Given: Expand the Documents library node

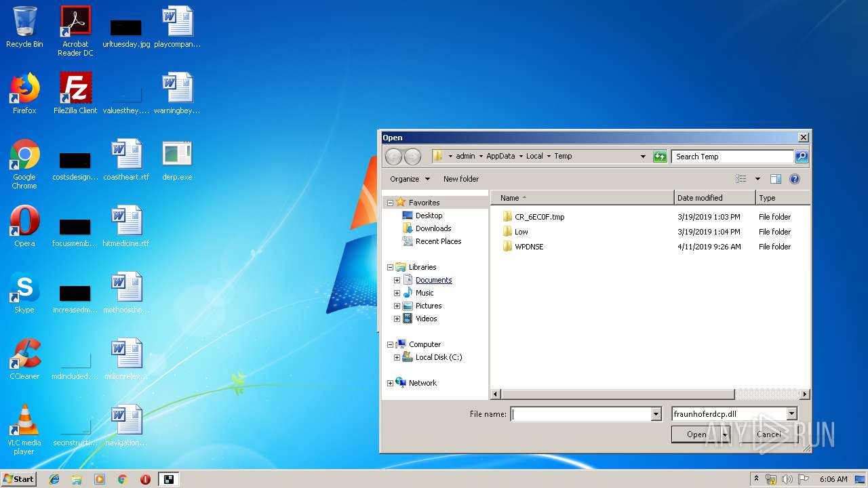Looking at the screenshot, I should coord(397,280).
